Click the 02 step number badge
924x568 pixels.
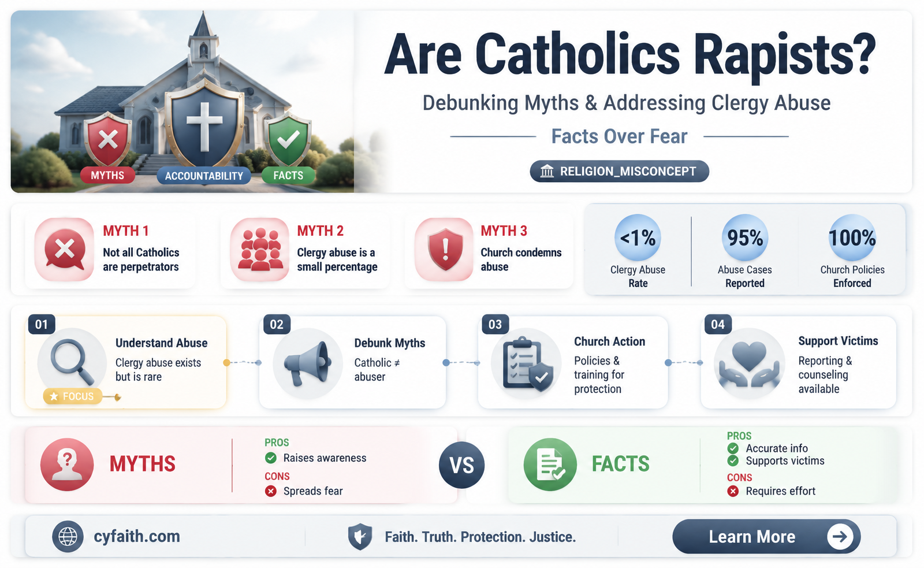point(277,324)
